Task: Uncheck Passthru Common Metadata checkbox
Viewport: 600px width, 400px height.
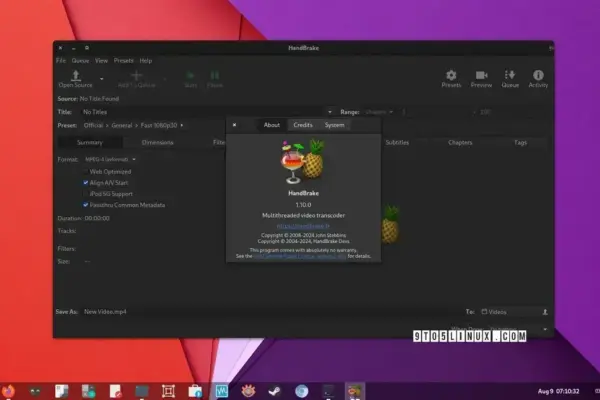Action: click(86, 205)
